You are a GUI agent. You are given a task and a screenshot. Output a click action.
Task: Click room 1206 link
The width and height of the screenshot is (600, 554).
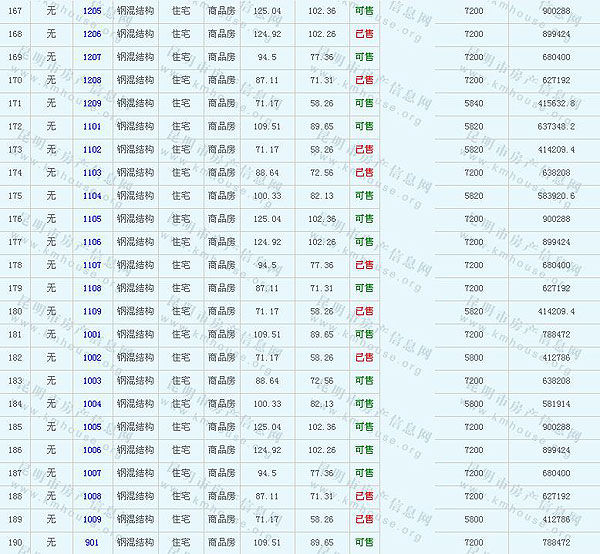tap(92, 34)
